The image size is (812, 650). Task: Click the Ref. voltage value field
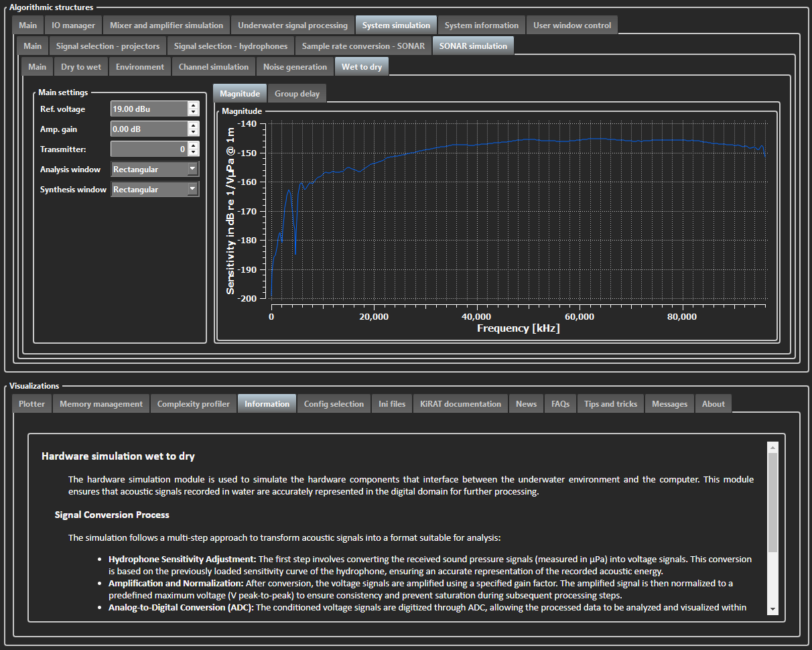(x=149, y=109)
